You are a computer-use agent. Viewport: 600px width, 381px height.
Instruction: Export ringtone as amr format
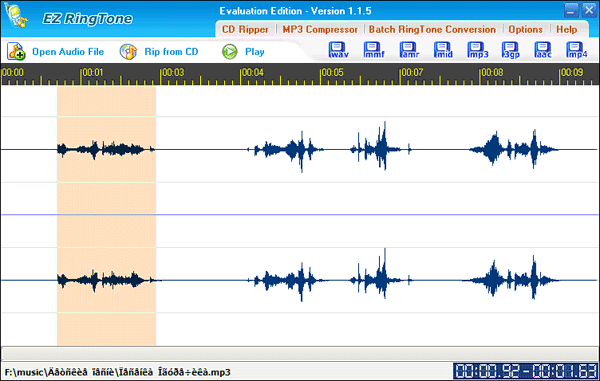click(x=409, y=50)
